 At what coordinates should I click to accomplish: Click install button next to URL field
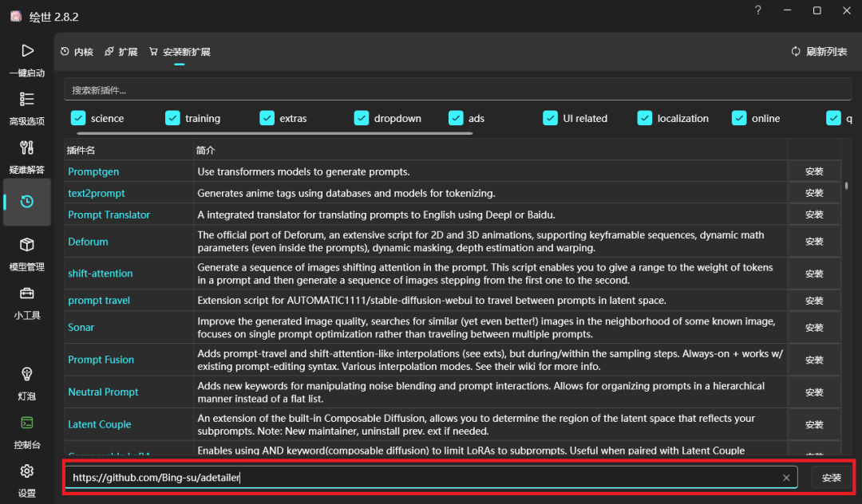pos(832,478)
